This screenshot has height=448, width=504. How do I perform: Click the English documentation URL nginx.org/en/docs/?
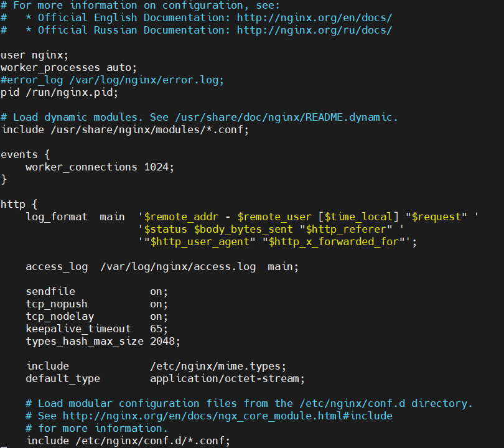[314, 17]
